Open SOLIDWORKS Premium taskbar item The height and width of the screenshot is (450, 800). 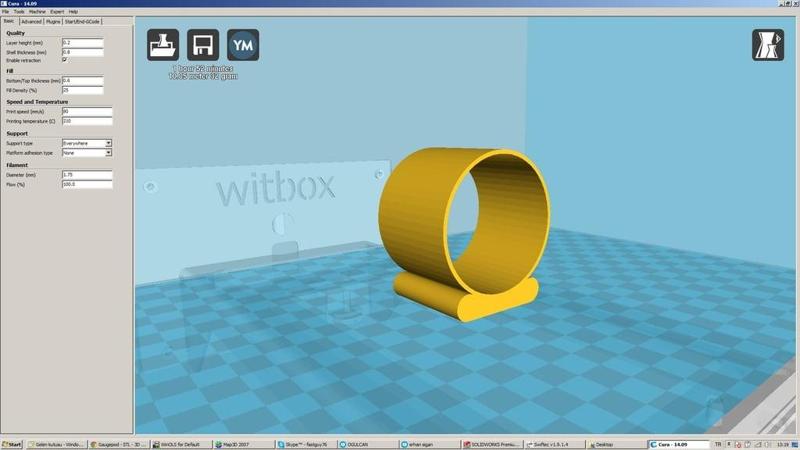click(493, 444)
